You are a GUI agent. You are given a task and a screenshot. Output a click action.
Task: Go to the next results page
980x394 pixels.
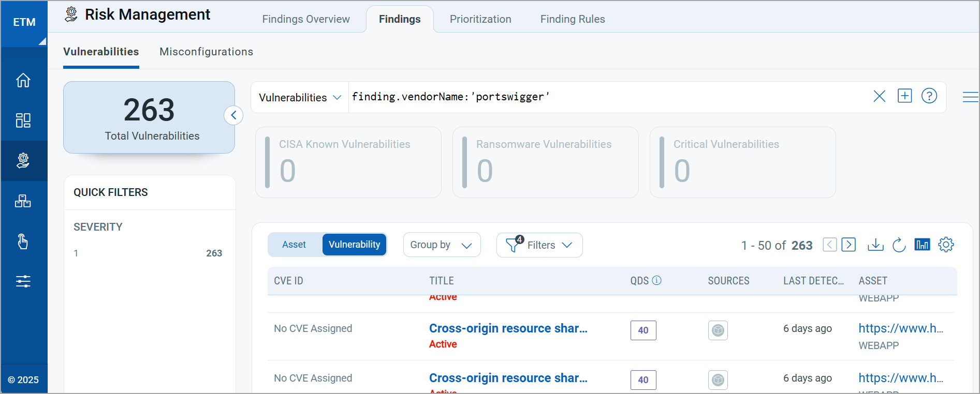[849, 245]
